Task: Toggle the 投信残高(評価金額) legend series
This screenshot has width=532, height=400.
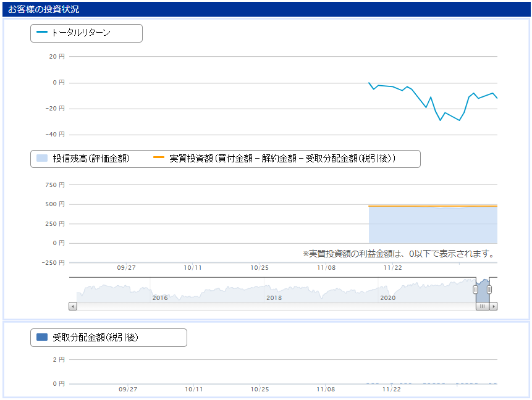Action: coord(83,158)
